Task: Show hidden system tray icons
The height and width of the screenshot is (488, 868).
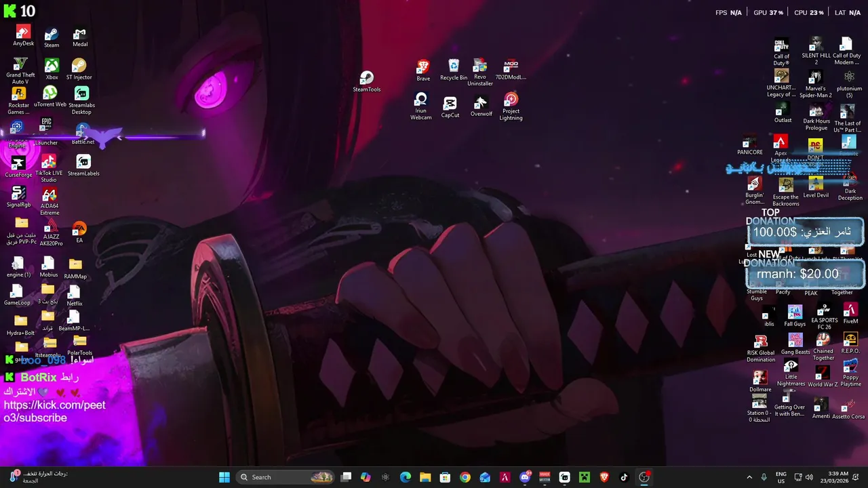Action: [x=749, y=477]
